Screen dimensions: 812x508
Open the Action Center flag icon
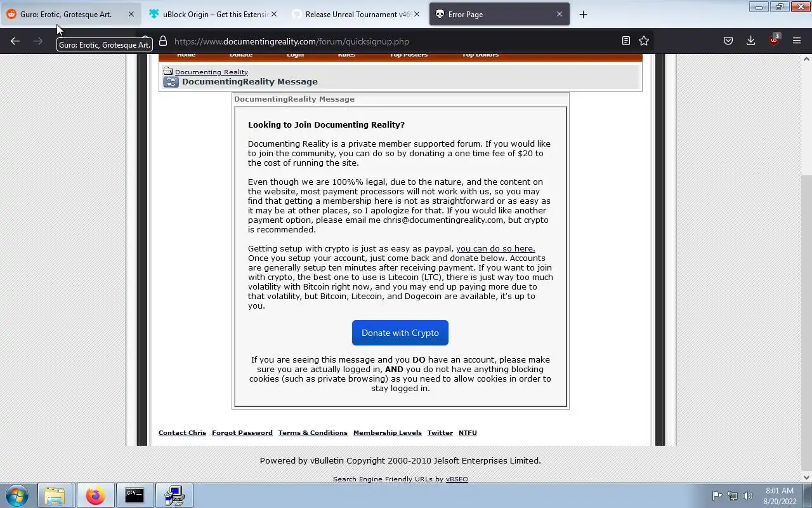717,496
